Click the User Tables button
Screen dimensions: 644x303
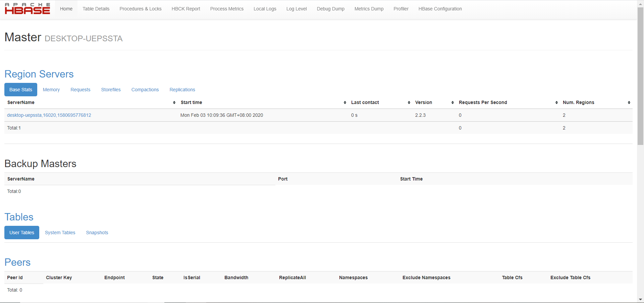point(22,233)
